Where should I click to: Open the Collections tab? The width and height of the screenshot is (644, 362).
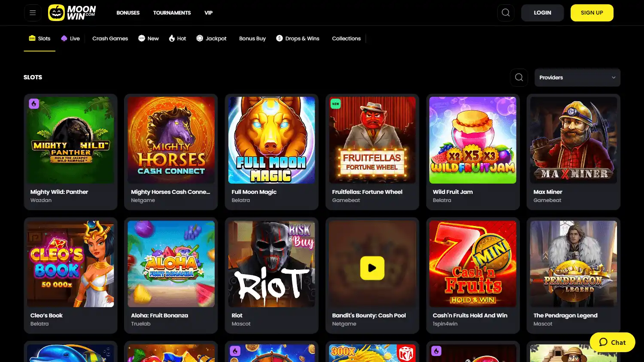click(x=346, y=39)
